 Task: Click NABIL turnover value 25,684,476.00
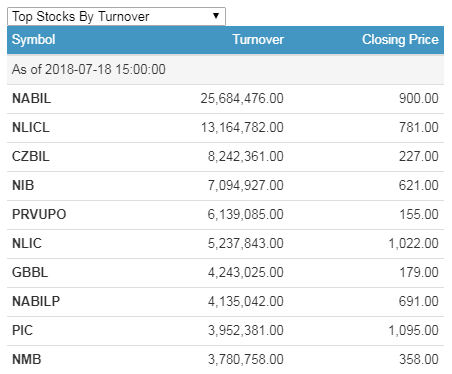pyautogui.click(x=242, y=99)
